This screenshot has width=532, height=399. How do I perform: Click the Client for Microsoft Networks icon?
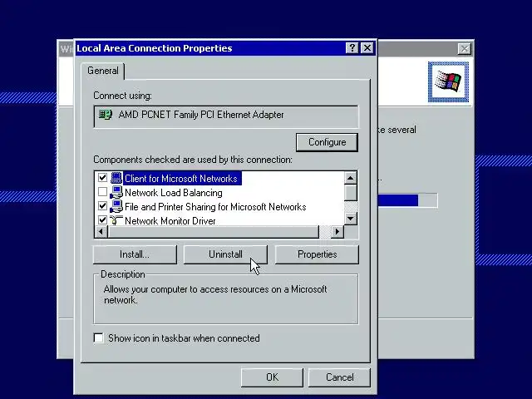116,178
